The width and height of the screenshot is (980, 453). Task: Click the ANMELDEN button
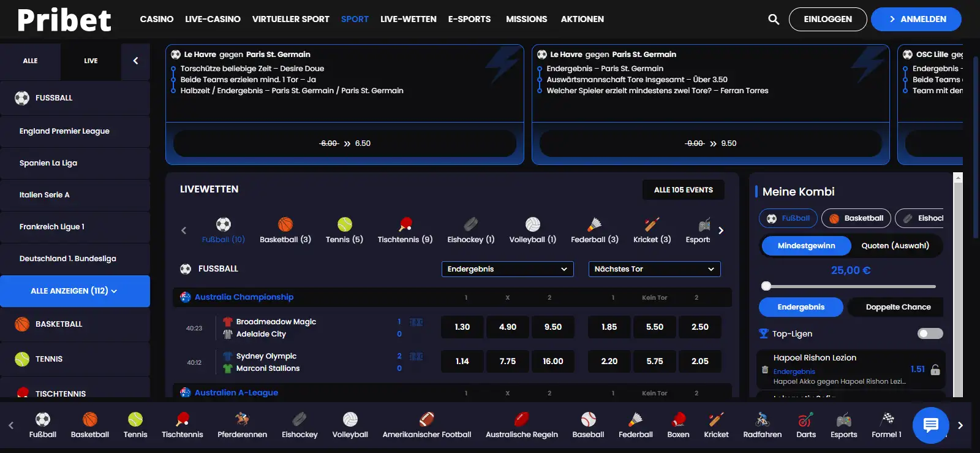(916, 19)
